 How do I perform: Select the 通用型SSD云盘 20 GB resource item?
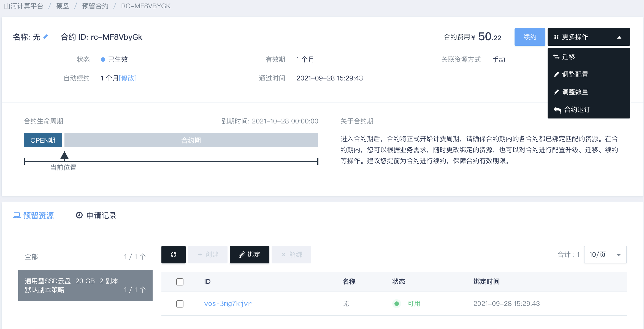point(85,285)
